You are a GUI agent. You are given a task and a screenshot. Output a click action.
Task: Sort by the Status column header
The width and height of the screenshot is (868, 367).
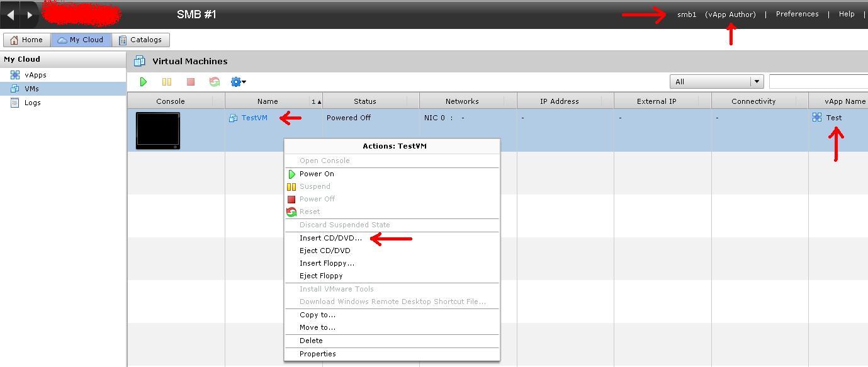(x=365, y=101)
